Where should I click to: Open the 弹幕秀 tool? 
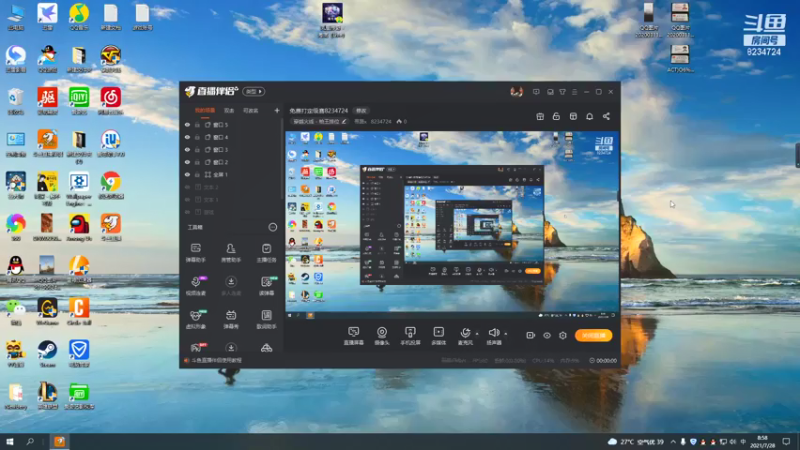[231, 319]
